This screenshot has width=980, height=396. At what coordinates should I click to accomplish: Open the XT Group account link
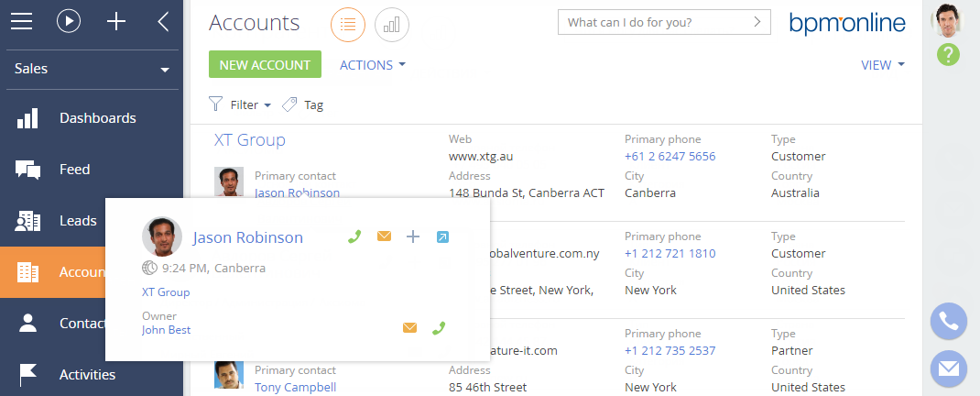tap(249, 140)
